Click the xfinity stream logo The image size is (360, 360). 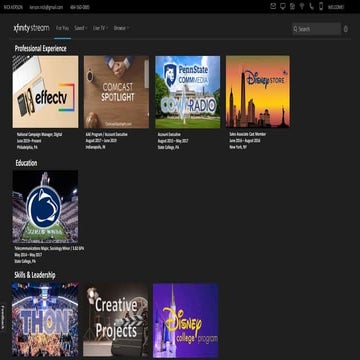point(31,28)
